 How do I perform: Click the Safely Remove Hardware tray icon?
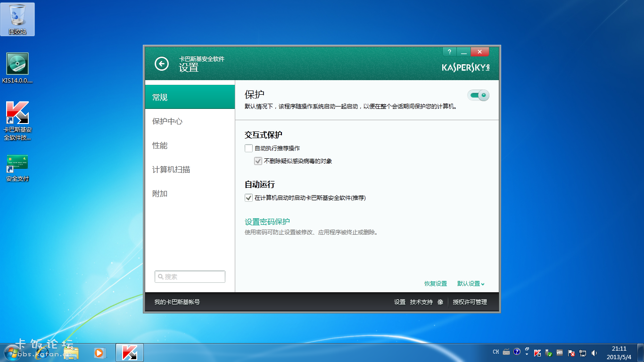click(548, 353)
